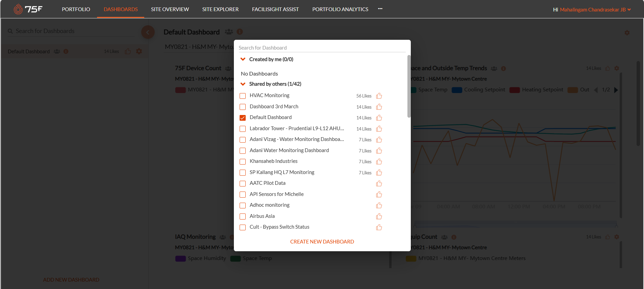The height and width of the screenshot is (289, 644).
Task: Collapse the Shared by others section
Action: tap(243, 84)
